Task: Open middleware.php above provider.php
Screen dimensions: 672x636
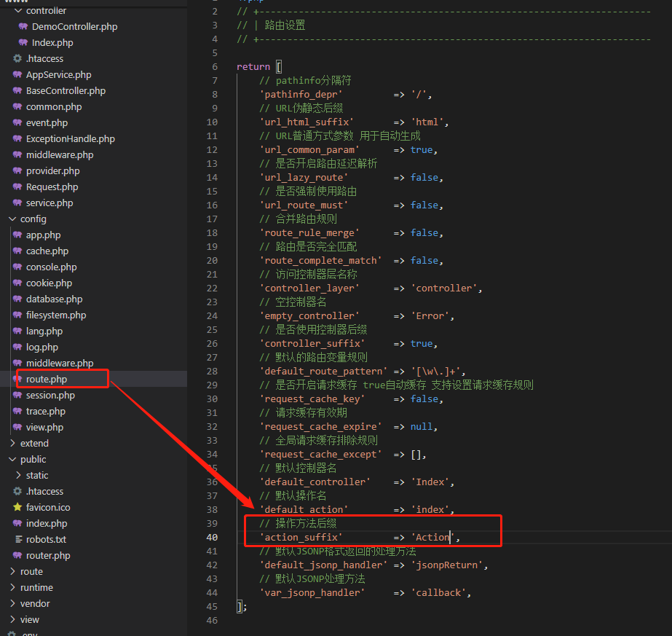Action: (x=60, y=155)
